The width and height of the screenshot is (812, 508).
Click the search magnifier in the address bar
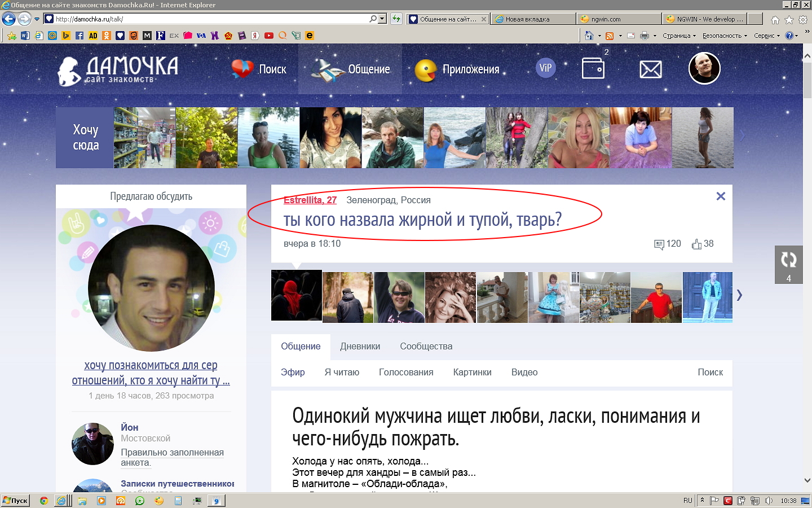click(373, 19)
